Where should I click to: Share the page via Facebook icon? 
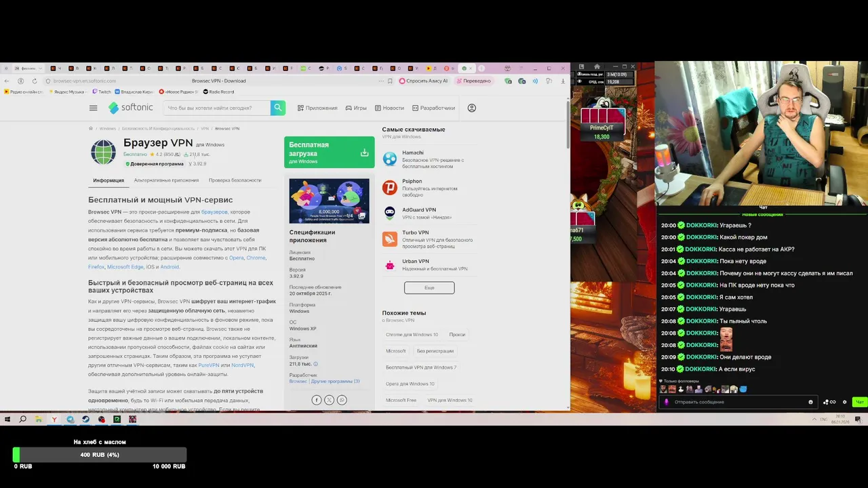316,400
